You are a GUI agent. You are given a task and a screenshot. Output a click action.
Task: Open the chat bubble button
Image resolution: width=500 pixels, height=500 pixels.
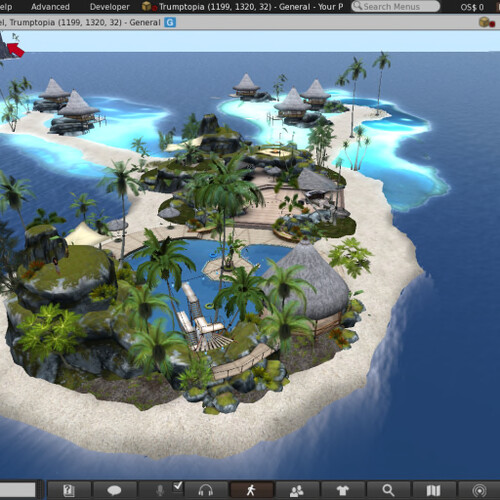114,490
